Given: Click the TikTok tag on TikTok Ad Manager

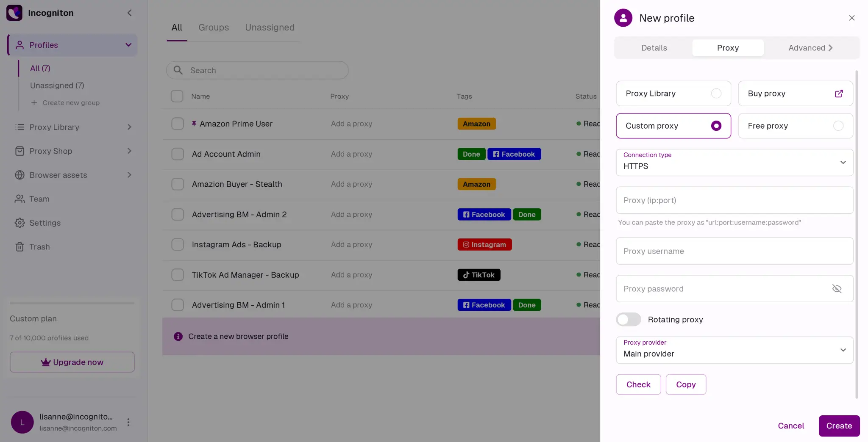Looking at the screenshot, I should click(479, 275).
